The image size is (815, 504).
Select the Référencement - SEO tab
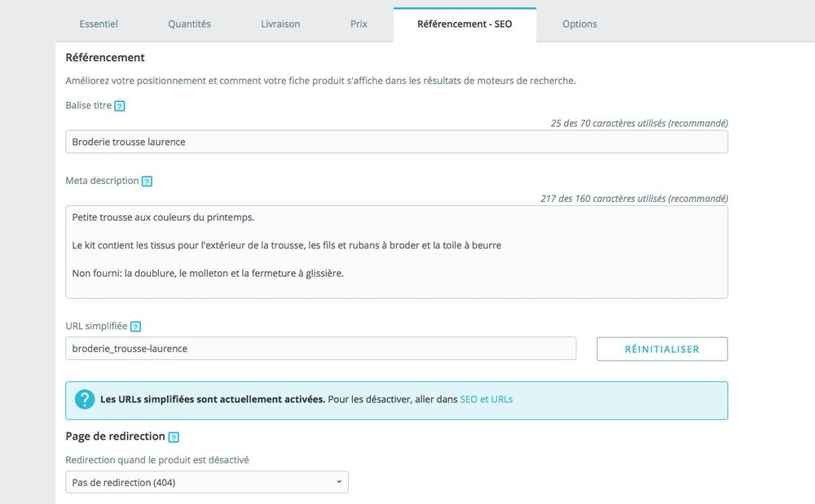click(465, 24)
